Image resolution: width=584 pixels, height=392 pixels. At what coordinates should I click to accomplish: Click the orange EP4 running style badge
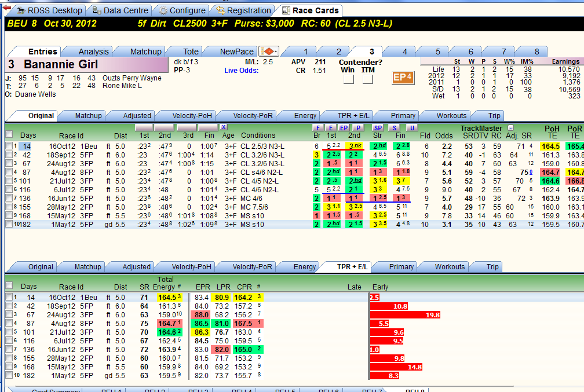403,78
